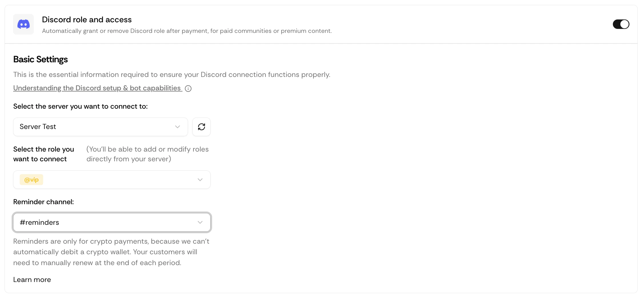
Task: Click the Basic Settings heading
Action: coord(40,59)
